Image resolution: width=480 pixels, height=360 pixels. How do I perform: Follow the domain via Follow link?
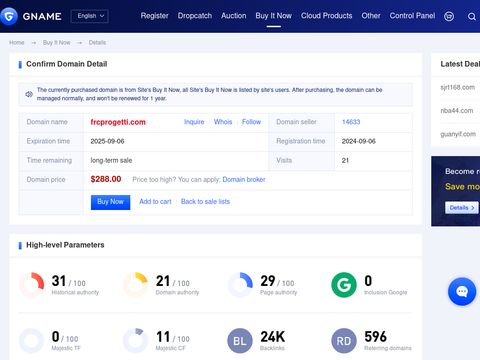pos(251,122)
